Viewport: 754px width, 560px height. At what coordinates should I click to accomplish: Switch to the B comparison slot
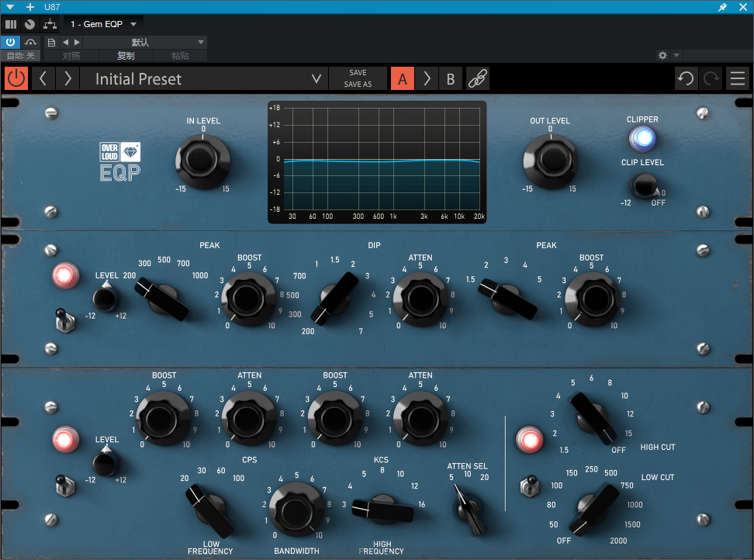(x=451, y=78)
